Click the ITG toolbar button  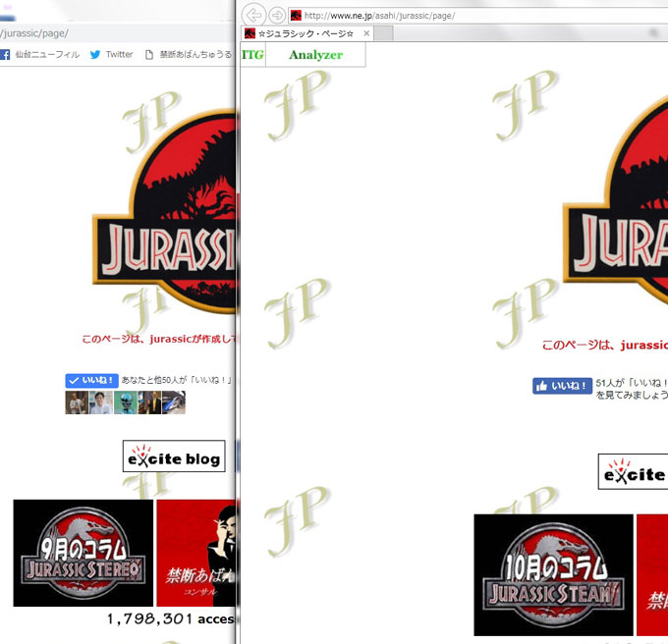click(x=252, y=55)
